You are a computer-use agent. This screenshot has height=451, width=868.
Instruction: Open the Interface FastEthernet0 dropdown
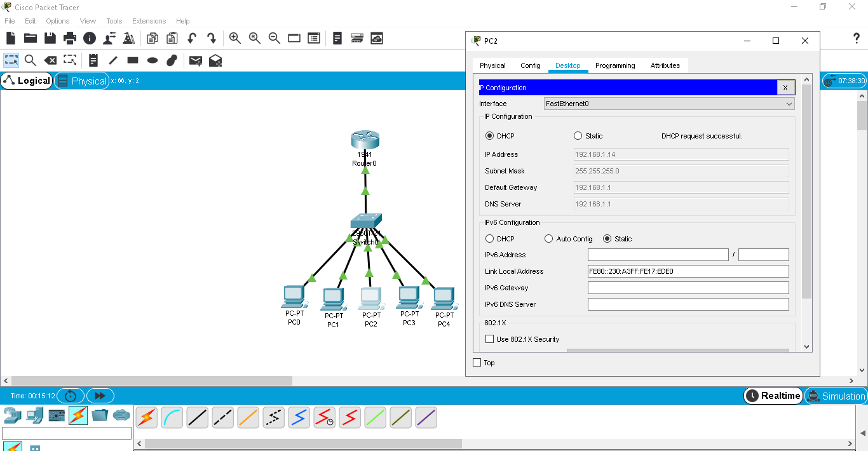670,104
